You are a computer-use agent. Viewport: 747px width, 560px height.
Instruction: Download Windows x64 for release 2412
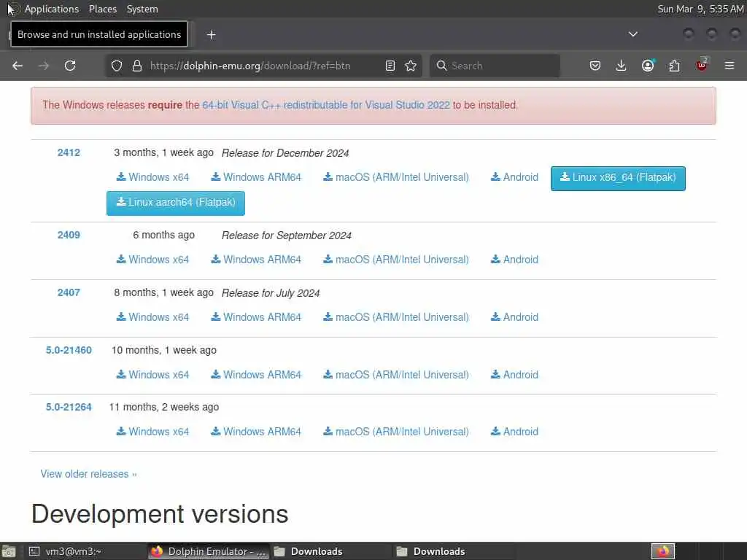tap(153, 177)
